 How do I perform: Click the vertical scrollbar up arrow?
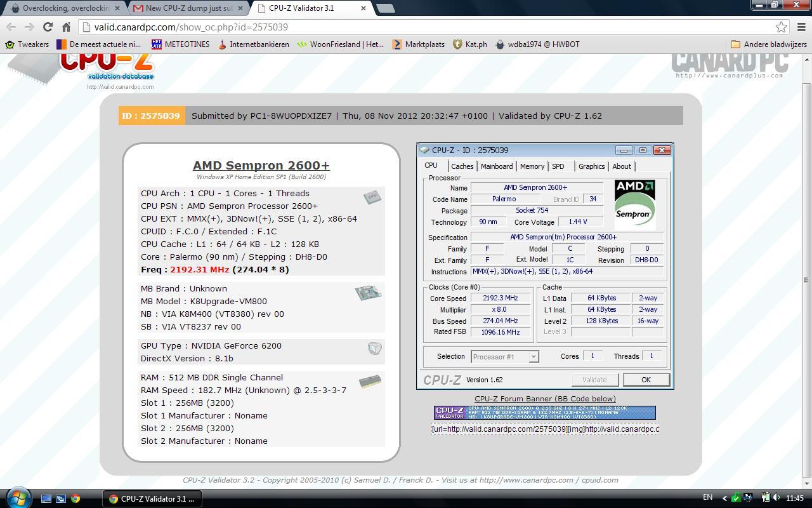point(807,60)
